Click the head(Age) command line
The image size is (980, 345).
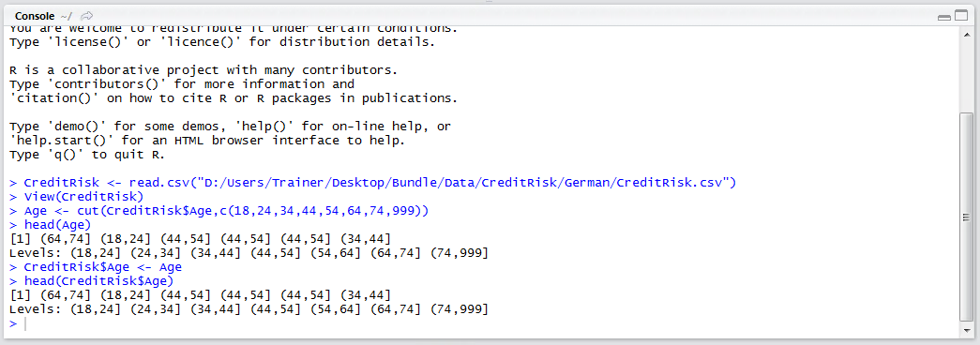pyautogui.click(x=50, y=225)
